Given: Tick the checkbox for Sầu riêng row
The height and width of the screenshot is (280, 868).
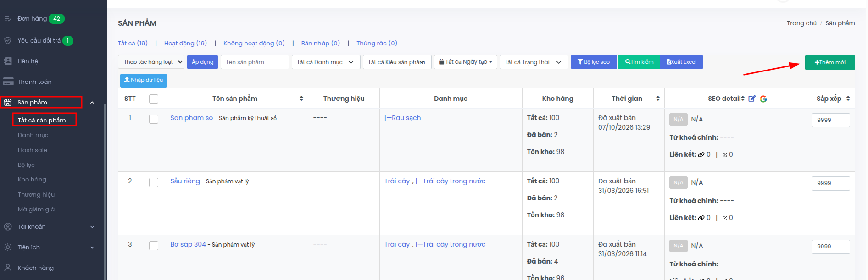Looking at the screenshot, I should 154,182.
